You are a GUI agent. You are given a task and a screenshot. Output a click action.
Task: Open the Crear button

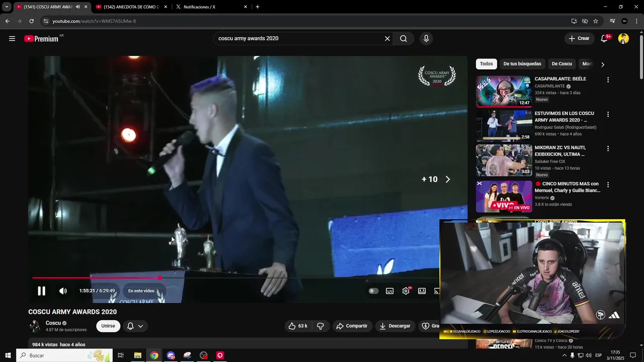[x=579, y=38]
